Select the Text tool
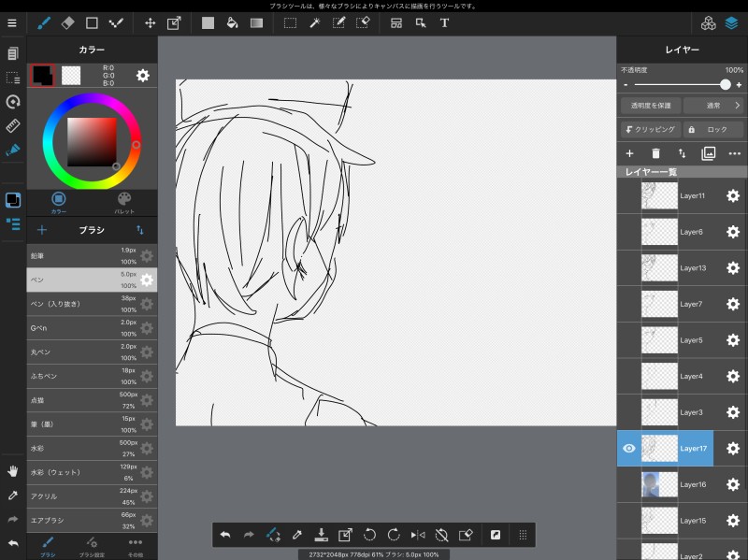Image resolution: width=748 pixels, height=560 pixels. (444, 23)
